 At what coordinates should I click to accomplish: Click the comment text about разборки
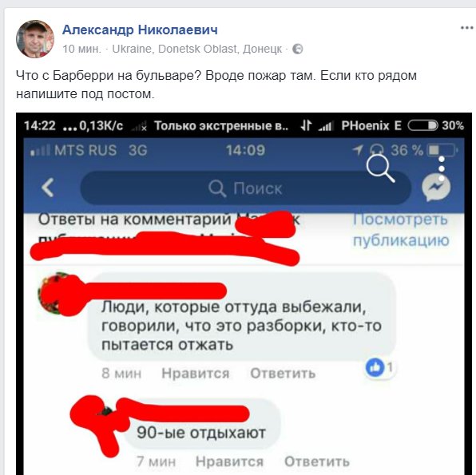[241, 326]
